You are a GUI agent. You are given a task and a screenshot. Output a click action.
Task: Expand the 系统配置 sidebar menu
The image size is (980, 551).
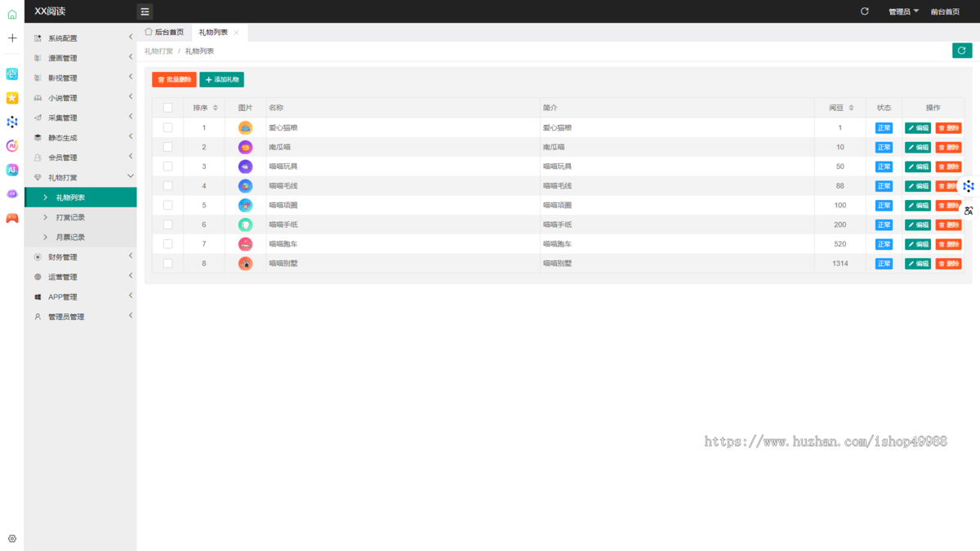point(80,38)
